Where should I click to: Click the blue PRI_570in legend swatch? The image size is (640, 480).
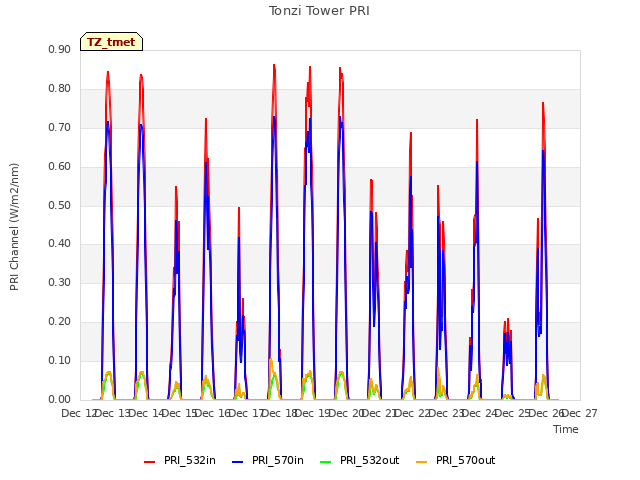tap(238, 461)
